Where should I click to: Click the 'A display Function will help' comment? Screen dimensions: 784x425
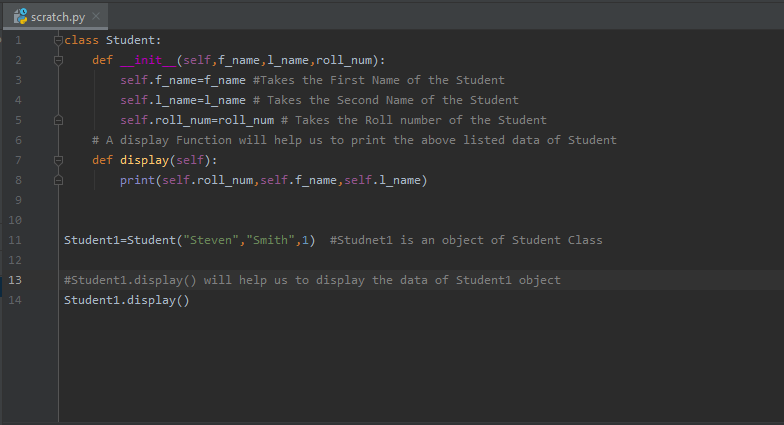(x=354, y=140)
